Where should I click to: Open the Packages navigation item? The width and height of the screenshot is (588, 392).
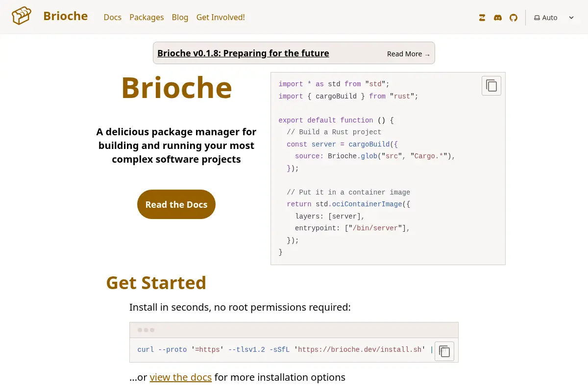147,17
